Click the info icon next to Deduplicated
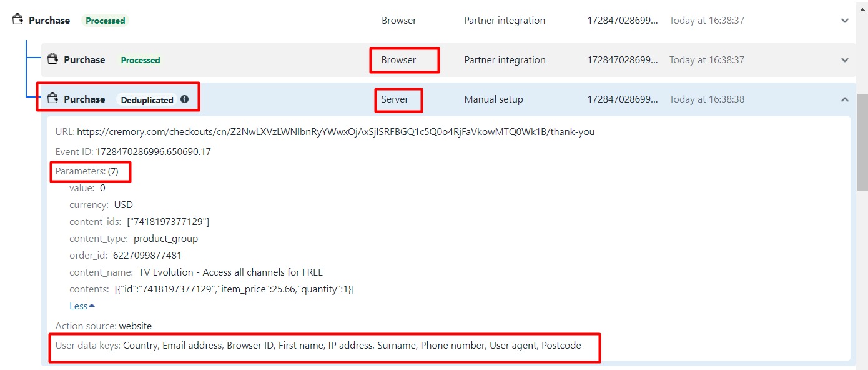Image resolution: width=868 pixels, height=370 pixels. (184, 99)
